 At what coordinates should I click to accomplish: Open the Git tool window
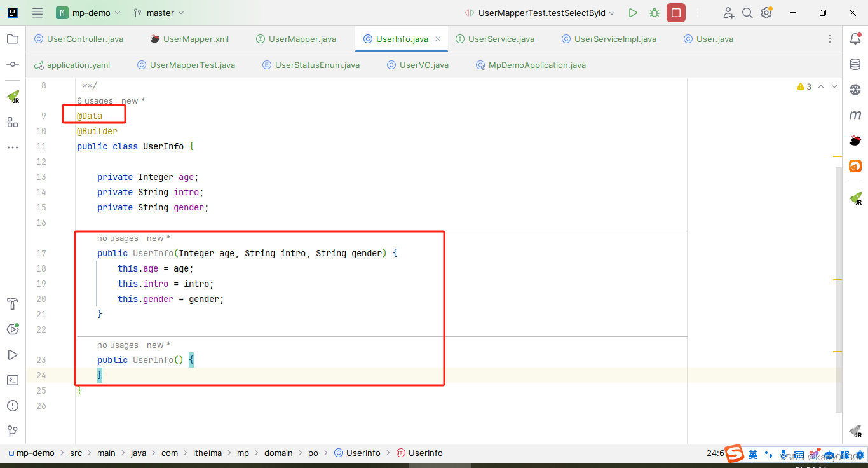(13, 431)
